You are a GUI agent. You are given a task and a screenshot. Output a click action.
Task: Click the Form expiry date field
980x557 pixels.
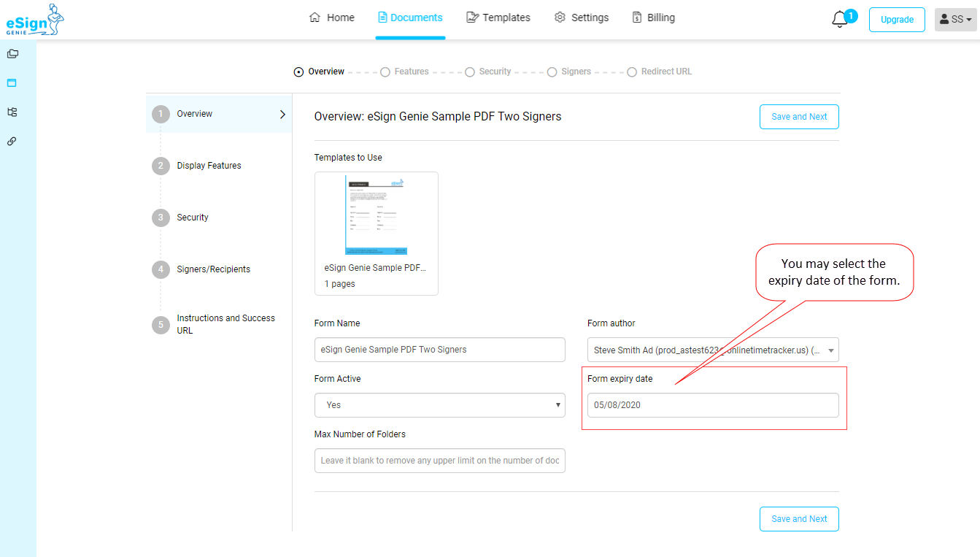(x=713, y=405)
